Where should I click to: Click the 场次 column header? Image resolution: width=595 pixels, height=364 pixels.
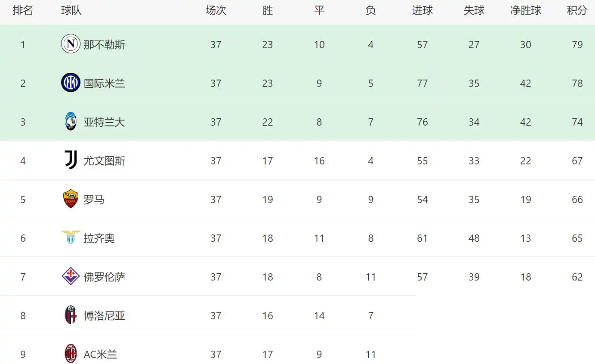pyautogui.click(x=216, y=11)
